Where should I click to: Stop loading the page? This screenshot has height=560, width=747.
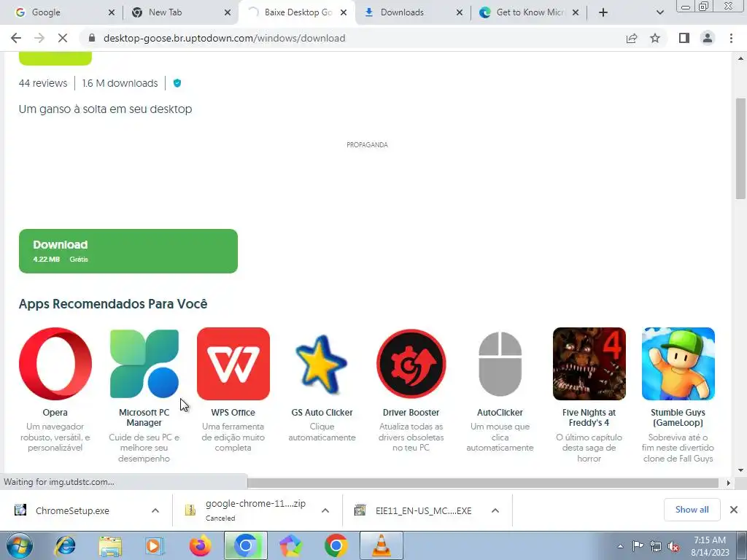coord(63,38)
